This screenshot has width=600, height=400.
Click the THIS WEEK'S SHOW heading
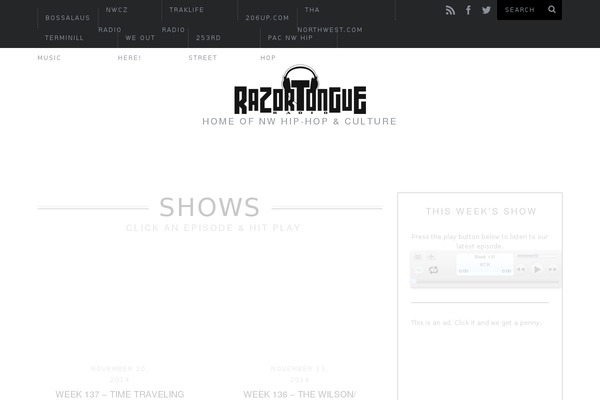click(481, 211)
